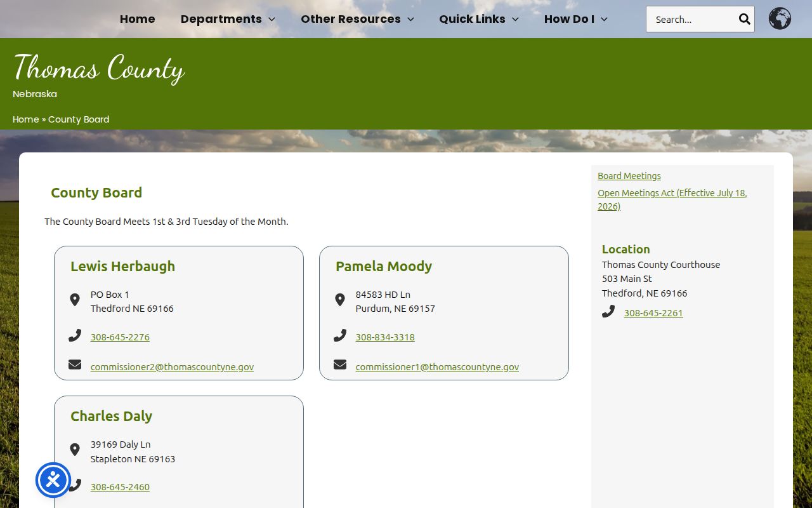Expand the Other Resources menu
812x508 pixels.
coord(357,19)
